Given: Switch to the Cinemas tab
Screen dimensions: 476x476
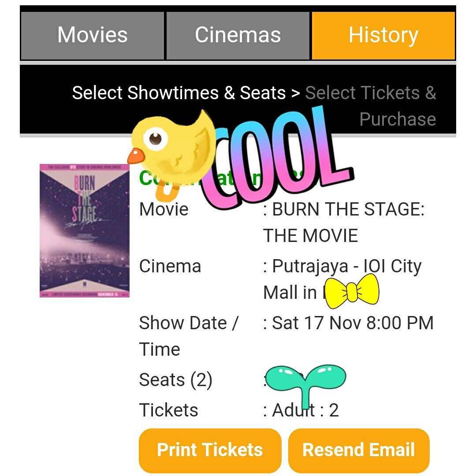Looking at the screenshot, I should point(238,36).
